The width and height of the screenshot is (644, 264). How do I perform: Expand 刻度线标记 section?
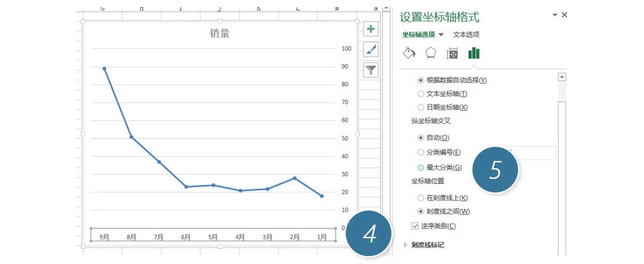pyautogui.click(x=406, y=245)
